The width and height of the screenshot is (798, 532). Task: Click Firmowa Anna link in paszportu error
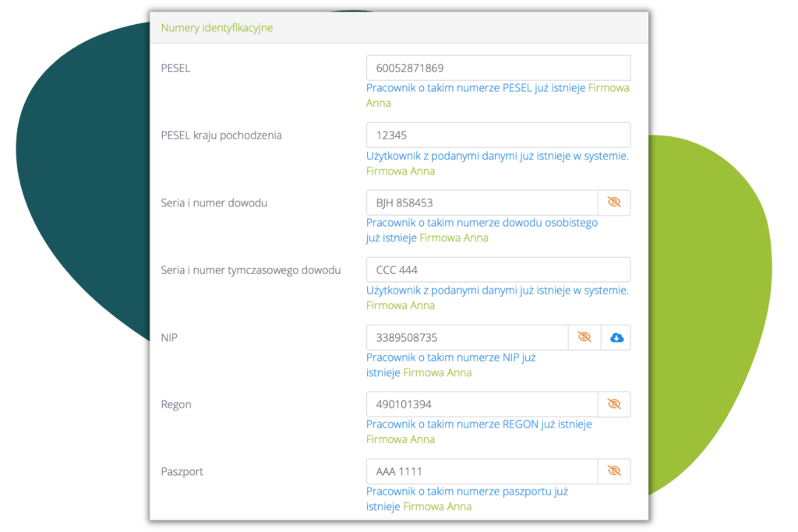click(x=436, y=506)
